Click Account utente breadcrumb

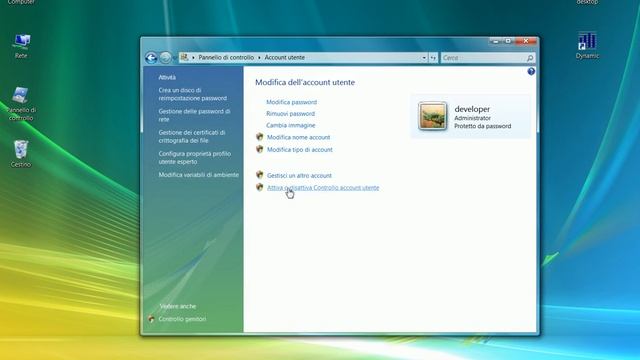click(284, 58)
